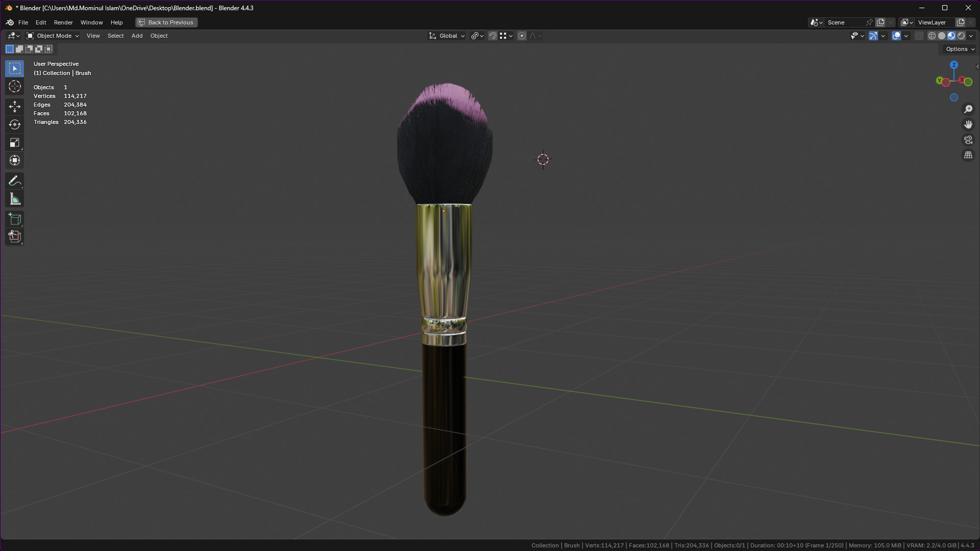Open the viewport Object menu

pyautogui.click(x=159, y=36)
